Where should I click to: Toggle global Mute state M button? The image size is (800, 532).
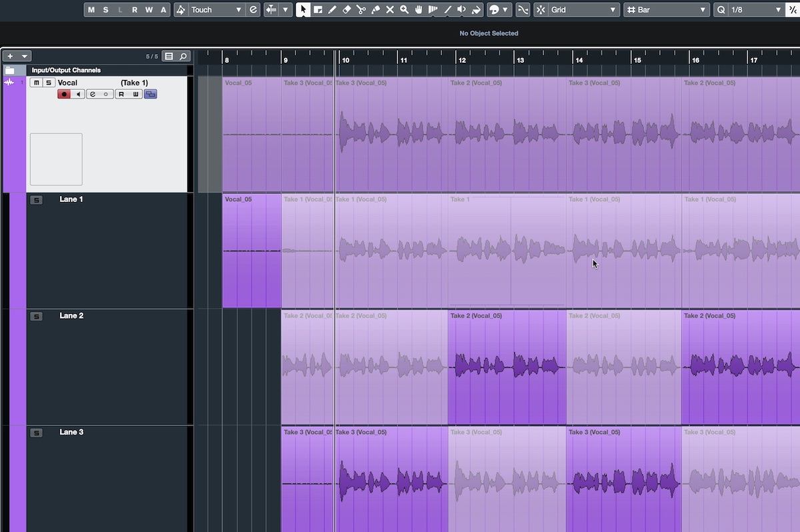(91, 10)
